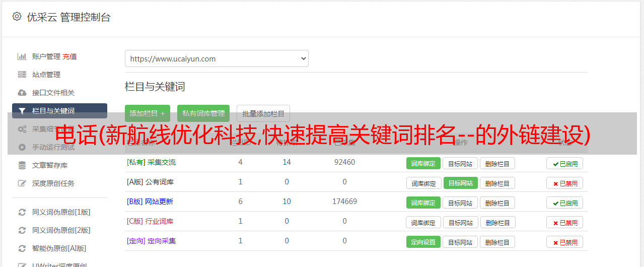Click the 批量添加栏目 button
The width and height of the screenshot is (644, 267).
263,113
